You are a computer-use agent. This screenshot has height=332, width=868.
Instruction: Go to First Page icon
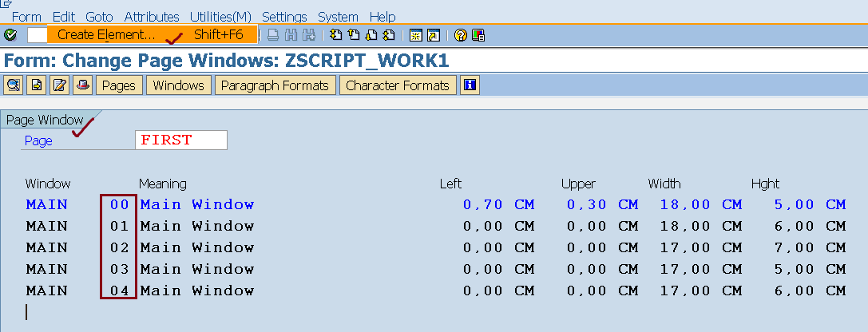point(336,35)
